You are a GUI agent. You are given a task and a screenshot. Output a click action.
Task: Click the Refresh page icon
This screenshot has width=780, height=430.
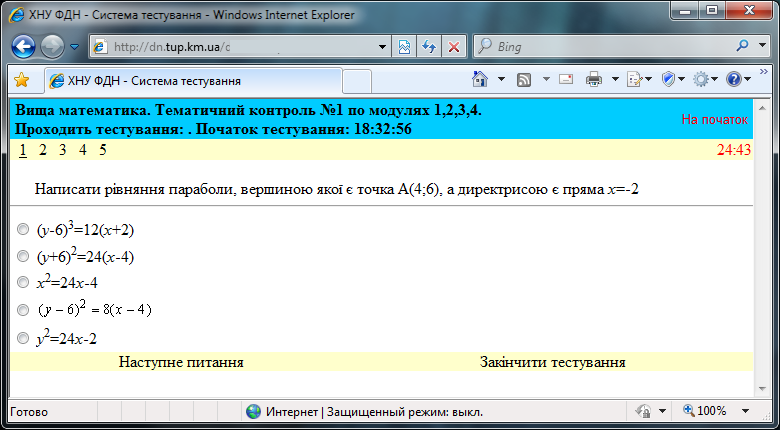point(429,47)
